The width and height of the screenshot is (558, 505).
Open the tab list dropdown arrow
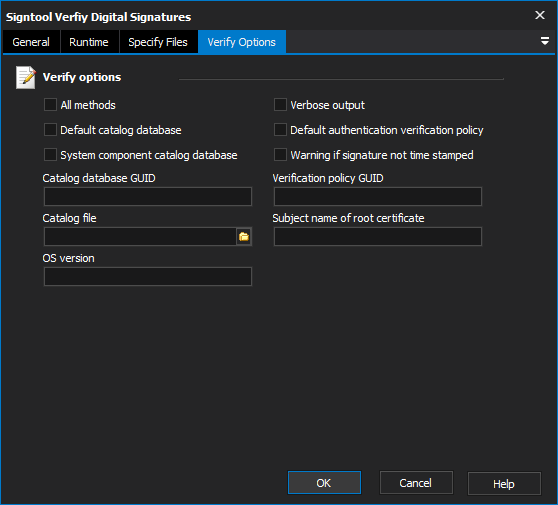[544, 41]
